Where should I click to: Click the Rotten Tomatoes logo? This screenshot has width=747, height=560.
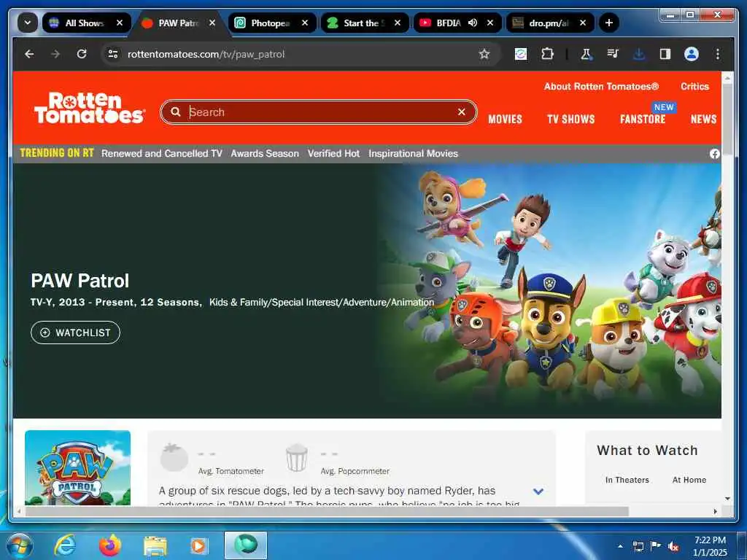click(x=89, y=108)
